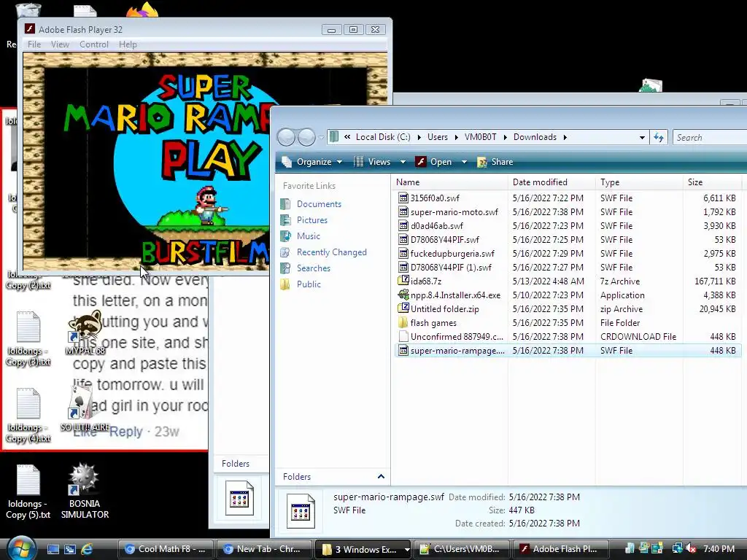Select super-mario-rampage.swf file row
Screen dimensions: 747x560
[x=568, y=351]
